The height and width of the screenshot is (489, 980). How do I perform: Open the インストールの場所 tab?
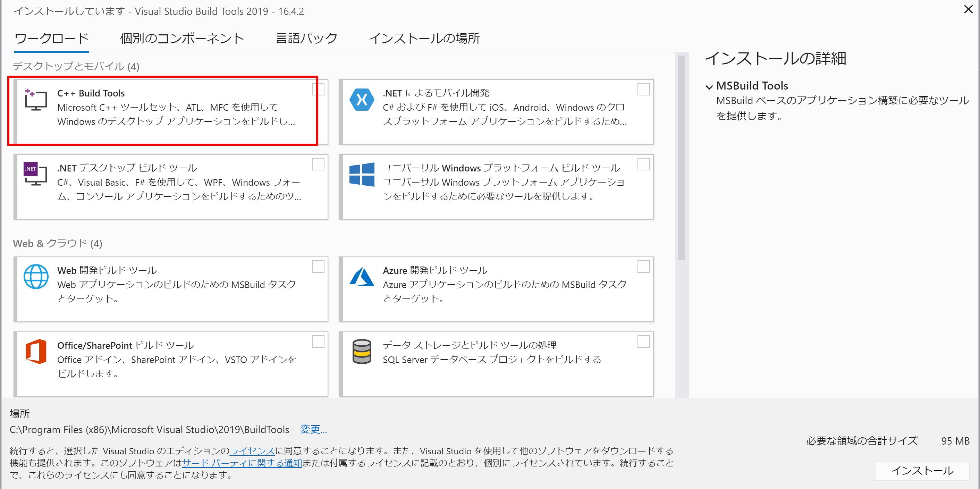point(424,39)
